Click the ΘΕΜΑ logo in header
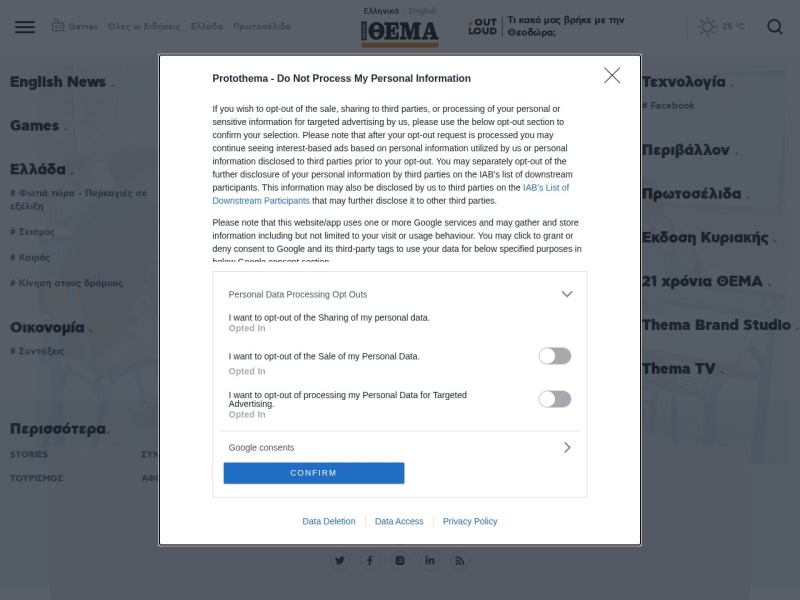Screen dimensions: 800x600 point(400,34)
